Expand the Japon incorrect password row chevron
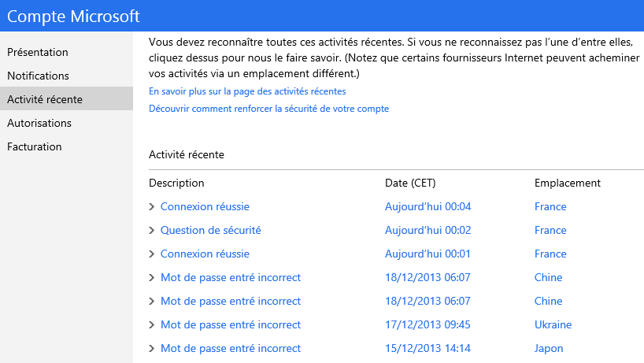The width and height of the screenshot is (644, 363). (152, 349)
